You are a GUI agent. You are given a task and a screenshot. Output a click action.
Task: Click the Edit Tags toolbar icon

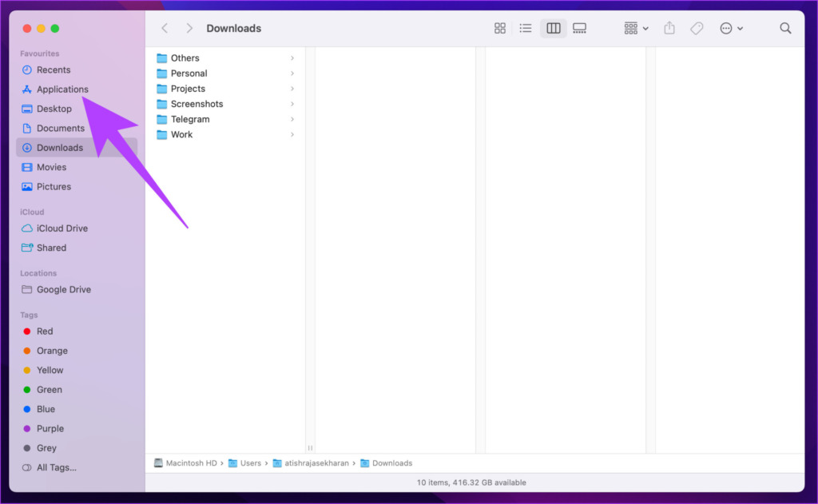697,28
